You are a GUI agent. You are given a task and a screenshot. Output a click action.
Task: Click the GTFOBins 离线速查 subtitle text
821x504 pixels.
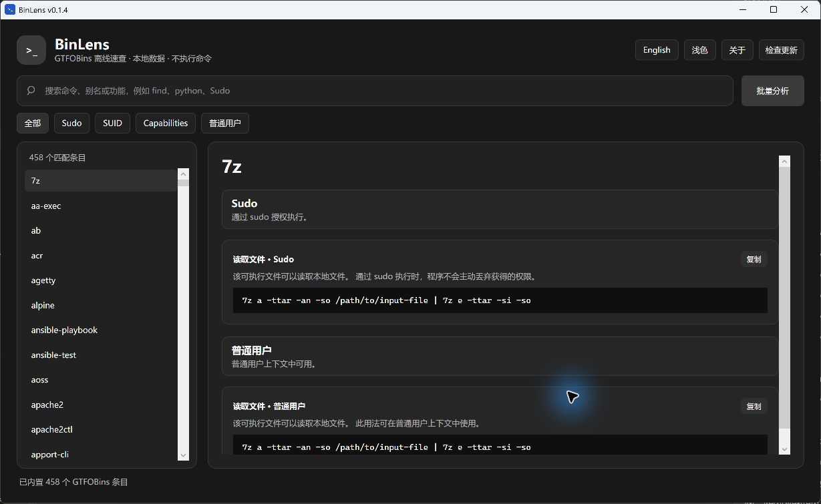point(133,59)
